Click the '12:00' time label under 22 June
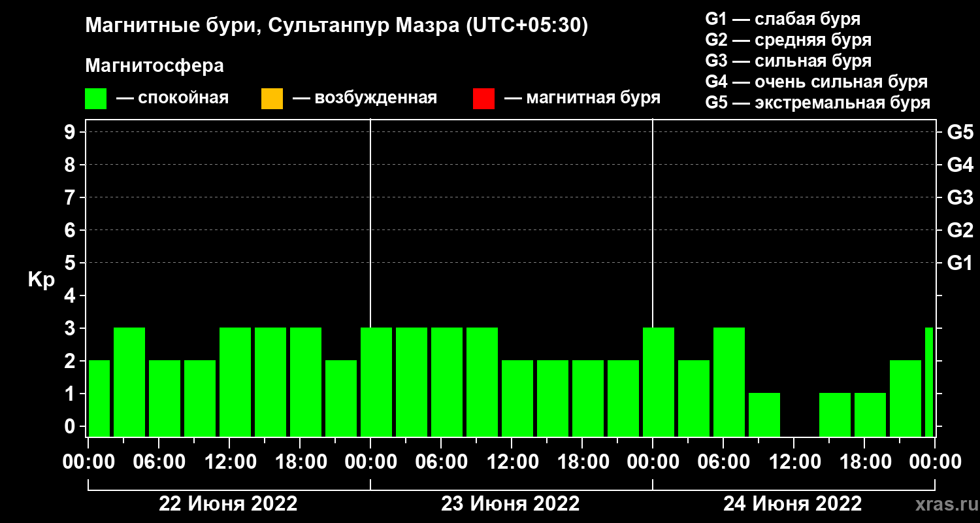The image size is (980, 523). point(229,462)
